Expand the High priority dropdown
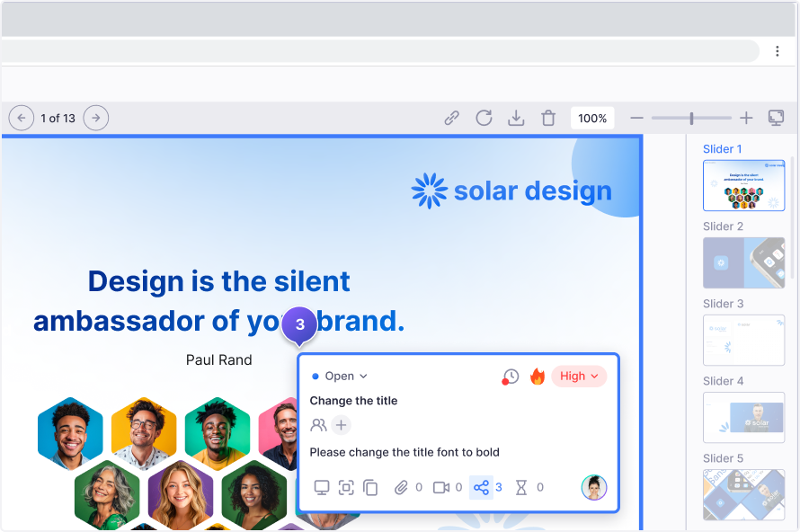Screen dimensions: 800x532 (x=579, y=377)
